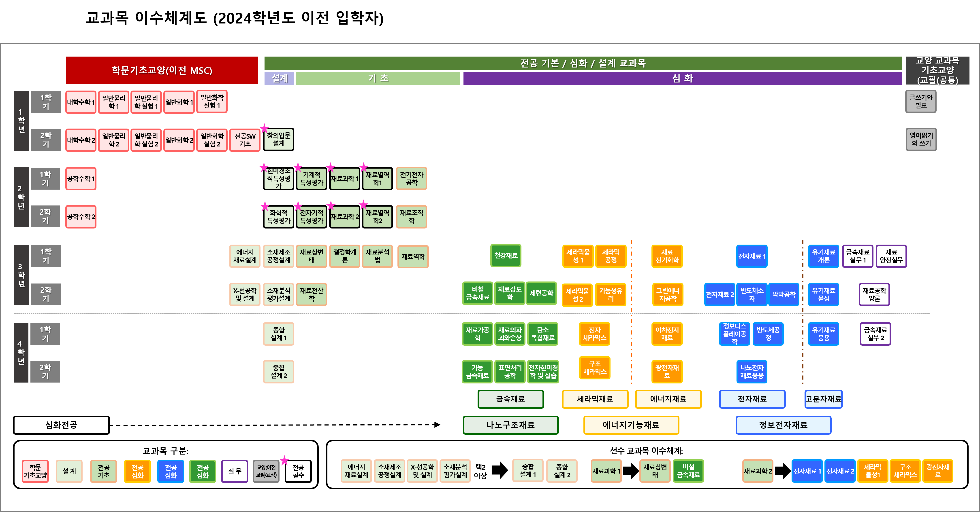
Task: Select the 재료조직학 course box
Action: pyautogui.click(x=412, y=217)
